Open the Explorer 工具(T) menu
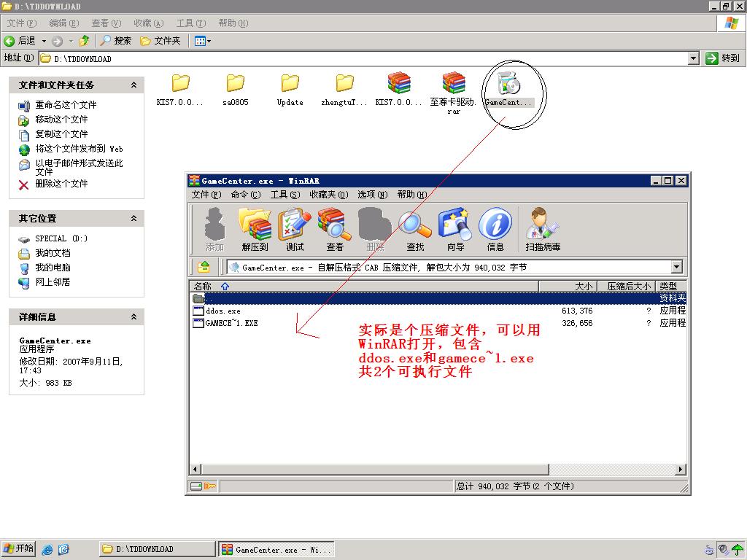Viewport: 747px width, 560px height. pyautogui.click(x=191, y=23)
